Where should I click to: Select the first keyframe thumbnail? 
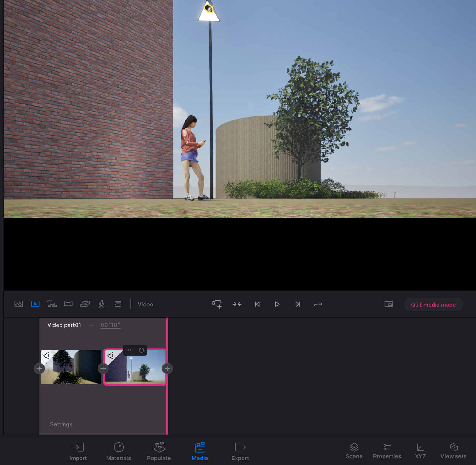click(x=71, y=367)
